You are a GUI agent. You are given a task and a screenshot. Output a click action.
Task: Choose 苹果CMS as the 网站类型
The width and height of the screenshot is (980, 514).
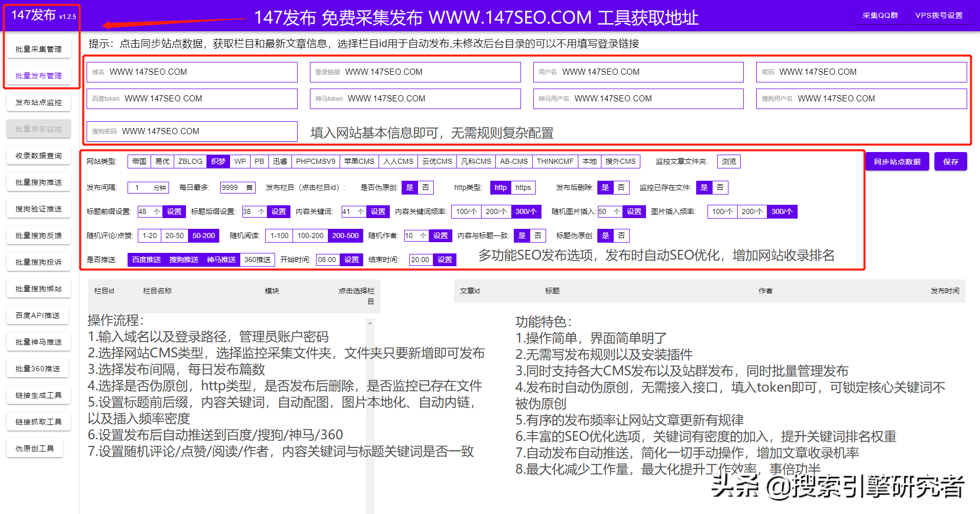pos(359,161)
